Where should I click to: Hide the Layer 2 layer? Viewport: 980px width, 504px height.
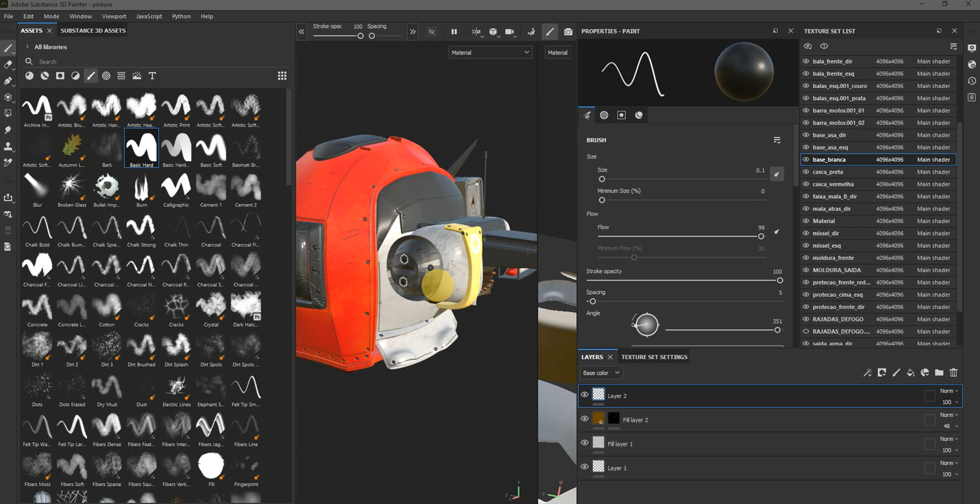585,395
